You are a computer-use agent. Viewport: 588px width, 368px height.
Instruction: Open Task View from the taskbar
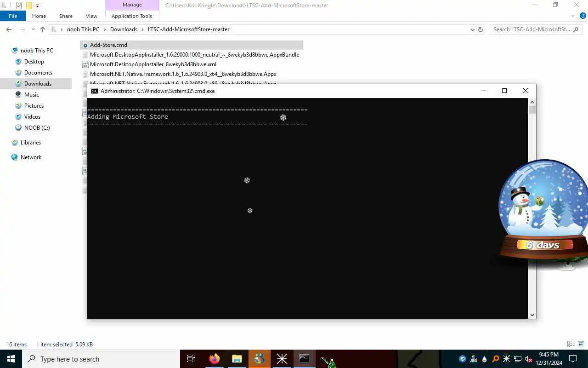tap(191, 359)
